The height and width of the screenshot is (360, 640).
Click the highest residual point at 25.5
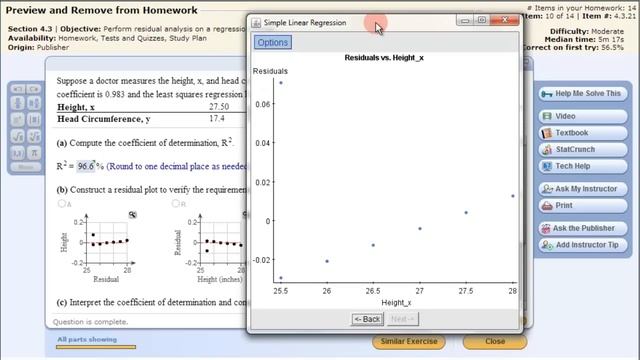(x=281, y=83)
